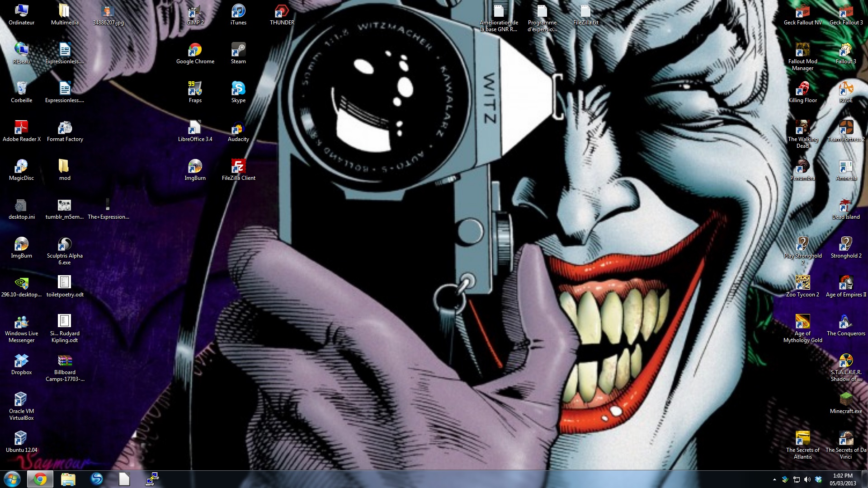Open the Amnesia shortcut
Screen dimensions: 868x488
[846, 170]
